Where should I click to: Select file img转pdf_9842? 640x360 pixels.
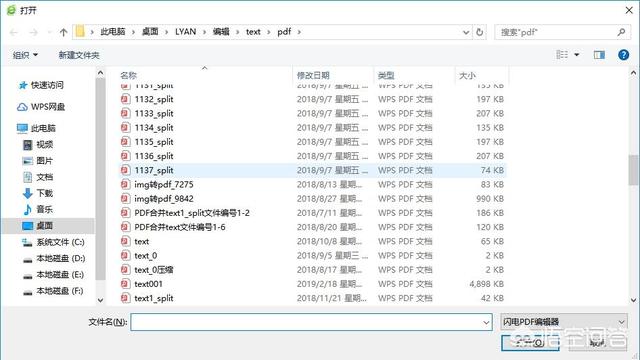[x=164, y=199]
